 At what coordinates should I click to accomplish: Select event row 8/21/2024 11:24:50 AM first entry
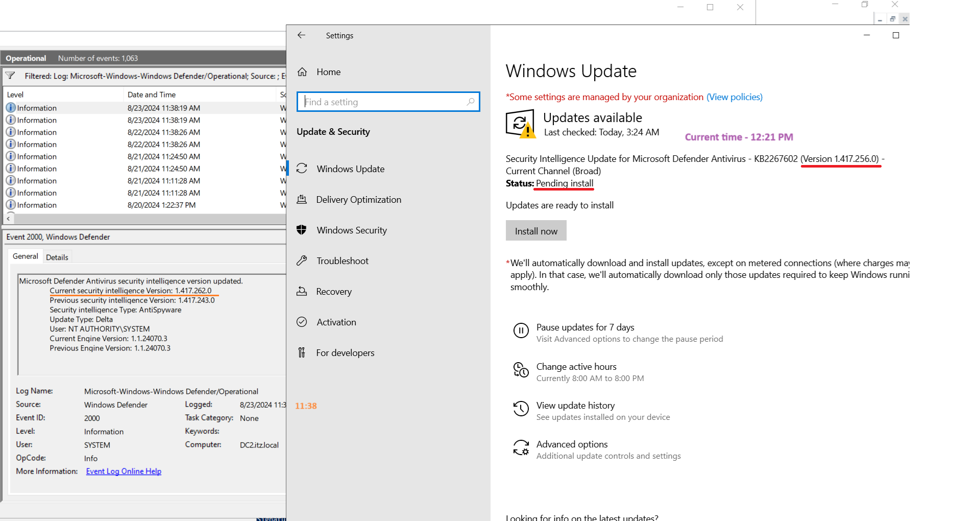[x=145, y=156]
